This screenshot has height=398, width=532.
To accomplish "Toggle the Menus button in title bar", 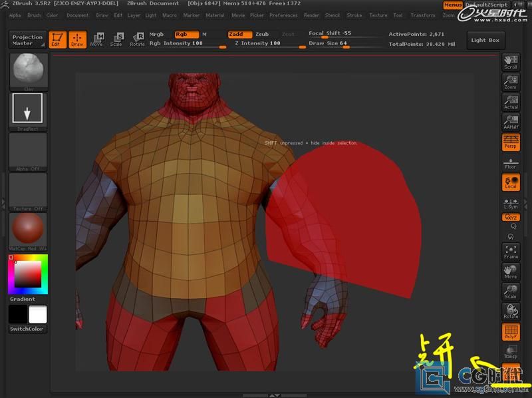I will [x=453, y=5].
